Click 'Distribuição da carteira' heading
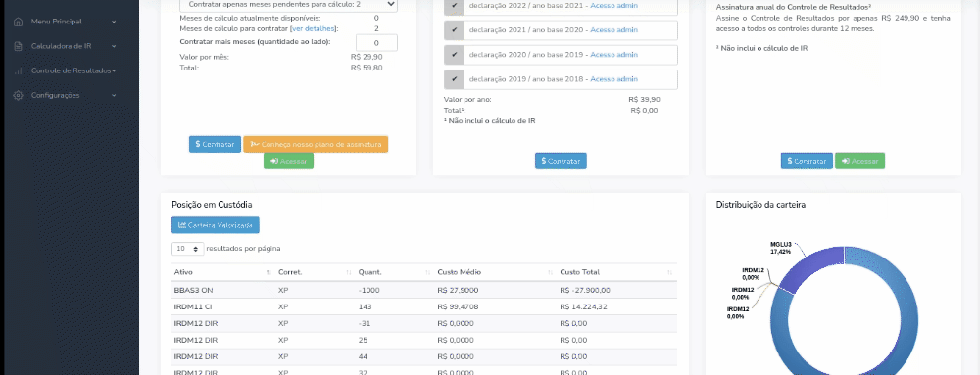Screen dimensions: 980x375 coord(760,204)
